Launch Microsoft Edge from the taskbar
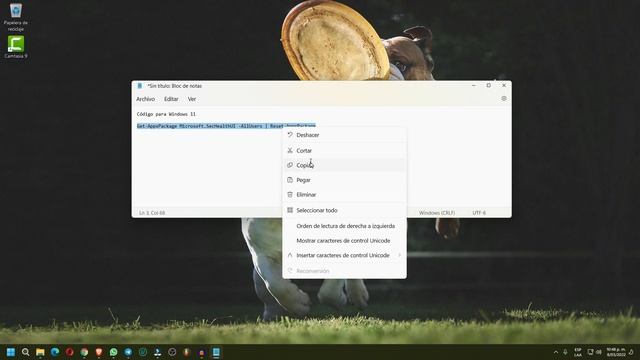Screen dimensions: 640x360 click(x=55, y=352)
